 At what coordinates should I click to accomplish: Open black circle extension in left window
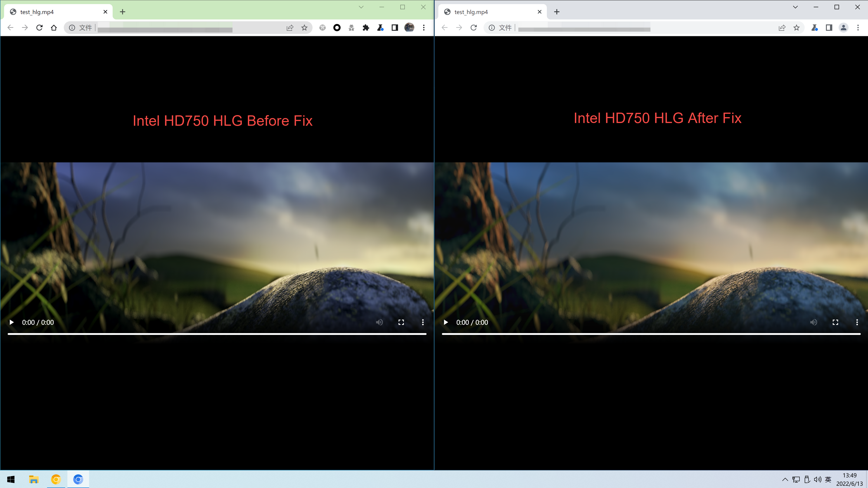pos(337,28)
